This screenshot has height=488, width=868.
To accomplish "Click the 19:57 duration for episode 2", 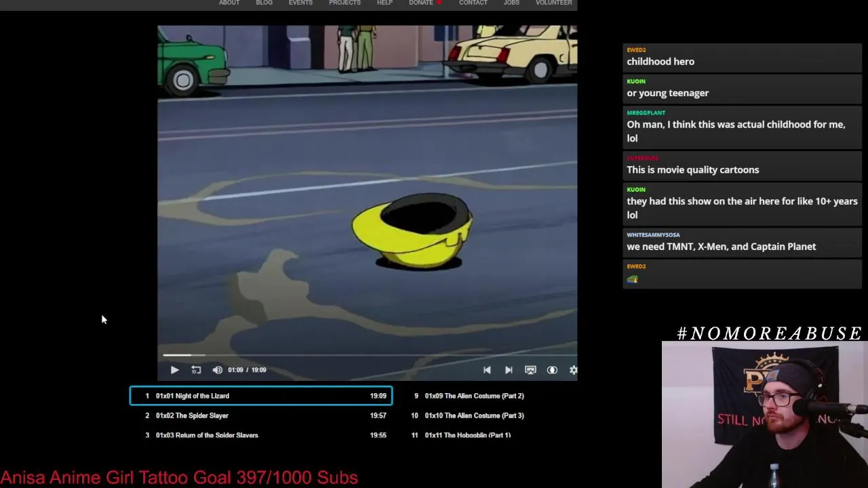I will click(x=378, y=415).
